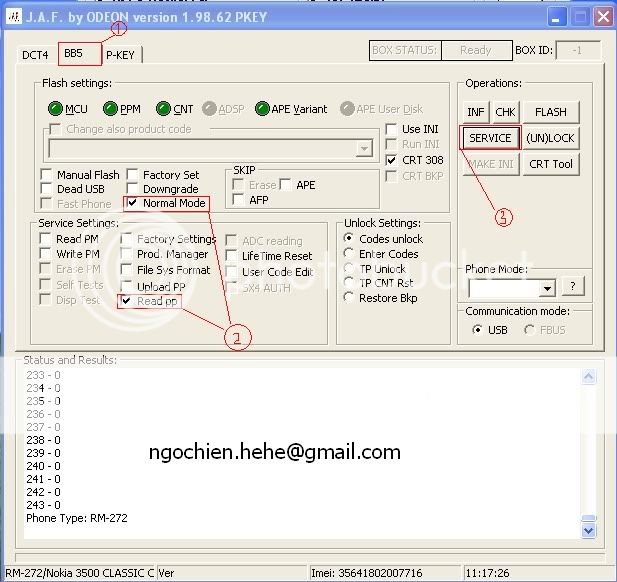
Task: Choose TP CNT Rst radio option
Action: pos(348,282)
